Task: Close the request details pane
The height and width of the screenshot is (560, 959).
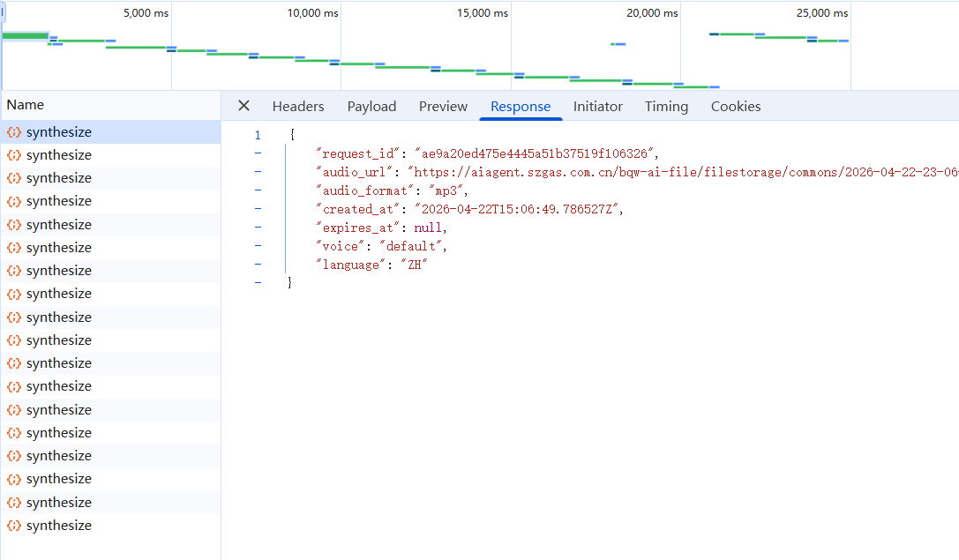Action: (x=243, y=106)
